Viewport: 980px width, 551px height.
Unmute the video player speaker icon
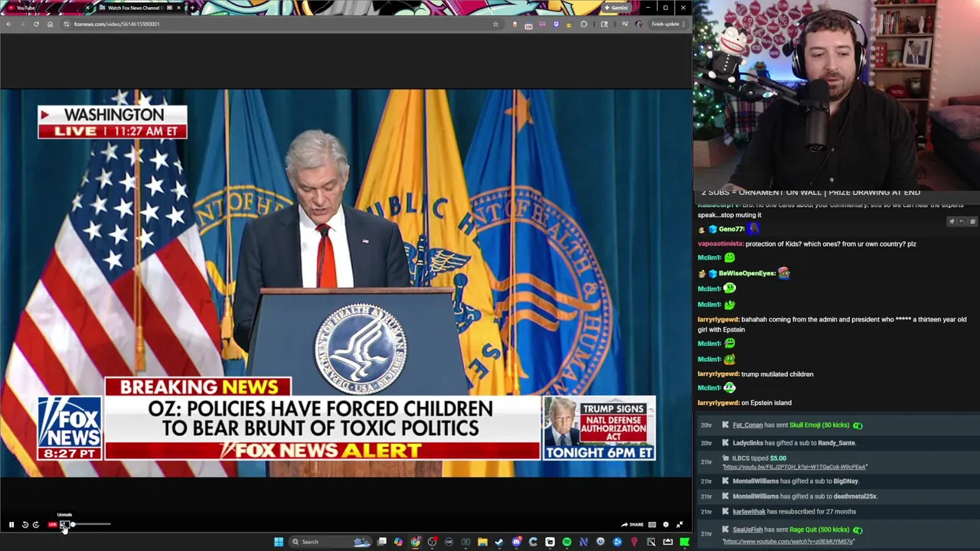point(64,524)
